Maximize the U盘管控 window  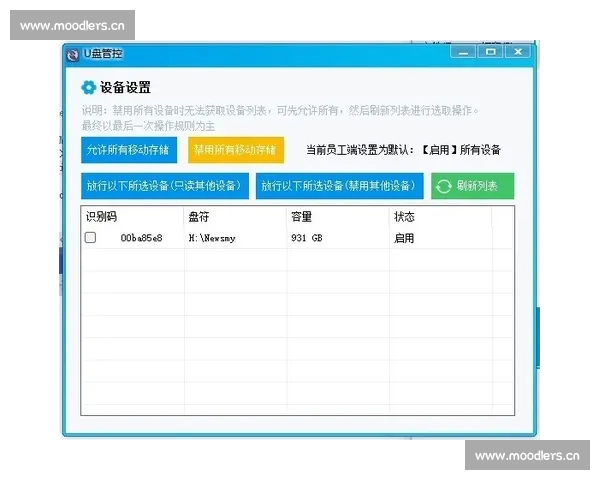pos(491,51)
